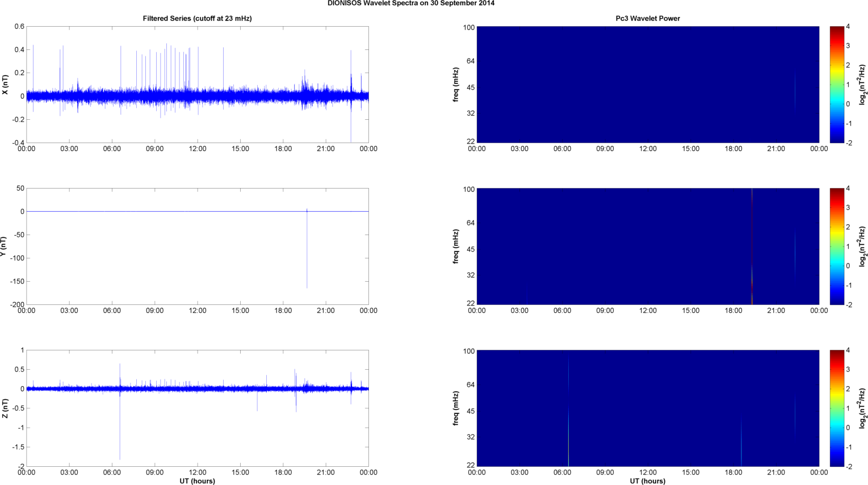The height and width of the screenshot is (485, 868).
Task: Click the "-50" tick on the Y plot
Action: [18, 235]
